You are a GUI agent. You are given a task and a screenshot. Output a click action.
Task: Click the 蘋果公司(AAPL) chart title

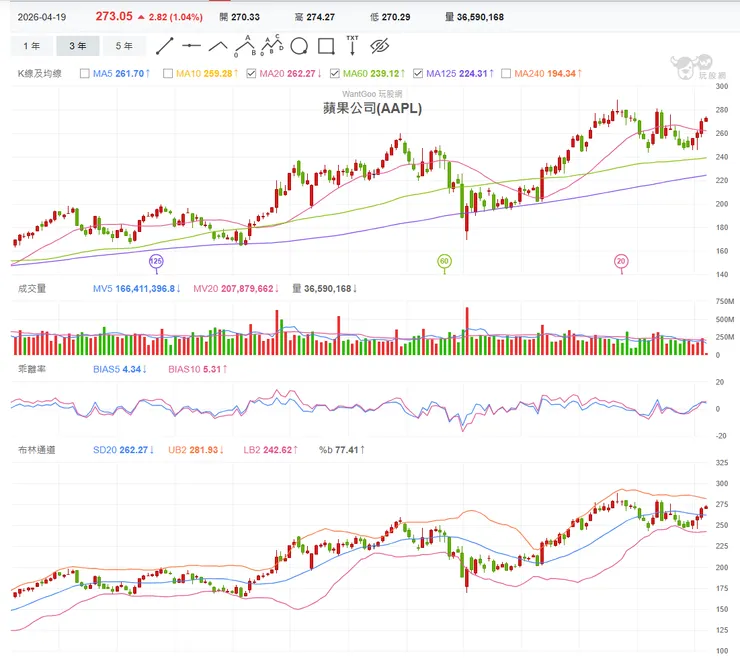(372, 109)
